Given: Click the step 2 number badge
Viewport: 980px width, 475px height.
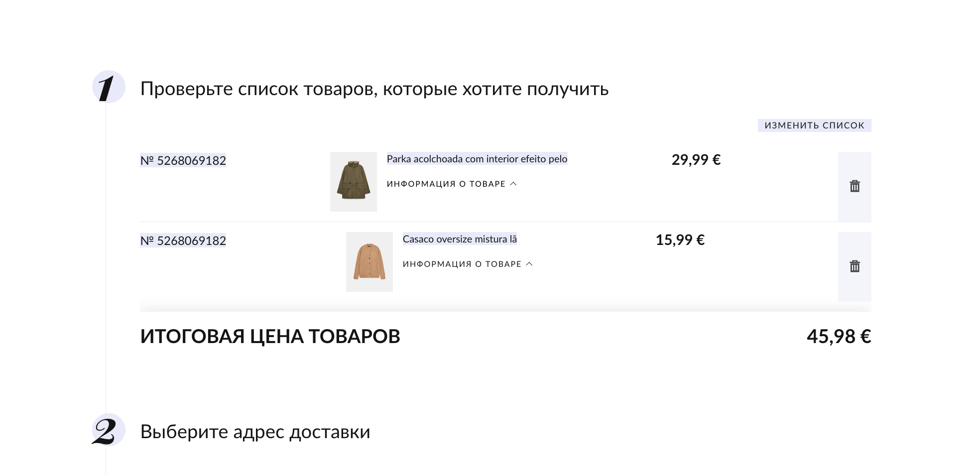Looking at the screenshot, I should (x=108, y=430).
